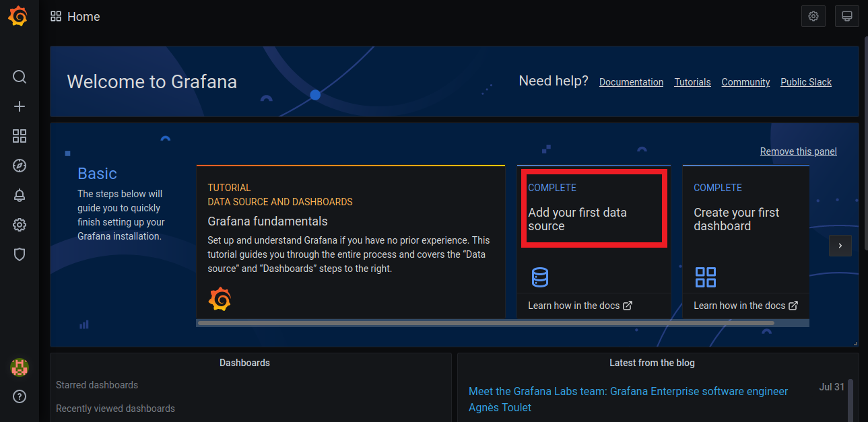868x422 pixels.
Task: Open the Home dashboard title picker
Action: [x=84, y=17]
